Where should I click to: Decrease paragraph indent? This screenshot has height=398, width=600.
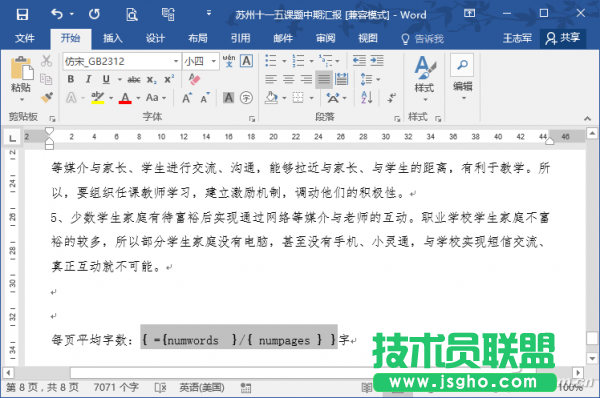coord(359,61)
